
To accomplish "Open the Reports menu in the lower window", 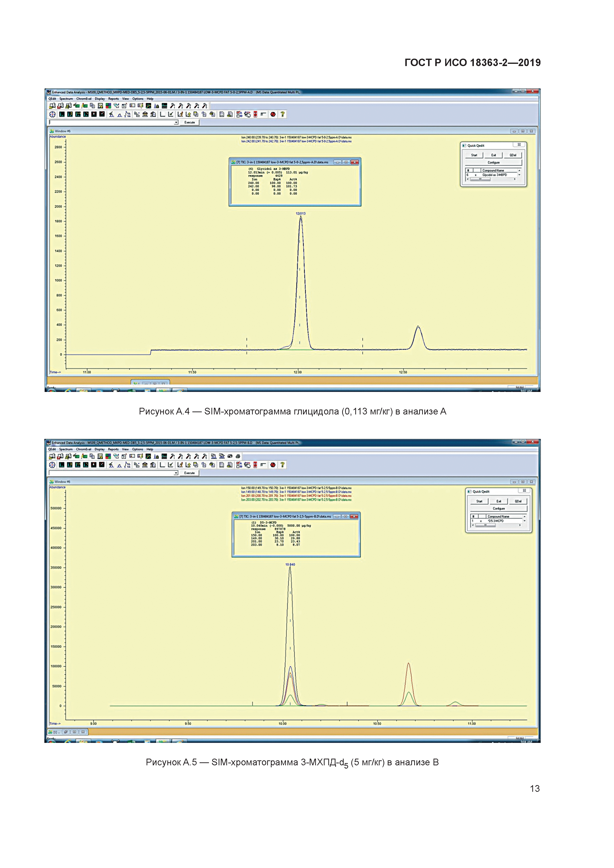I will [x=113, y=449].
